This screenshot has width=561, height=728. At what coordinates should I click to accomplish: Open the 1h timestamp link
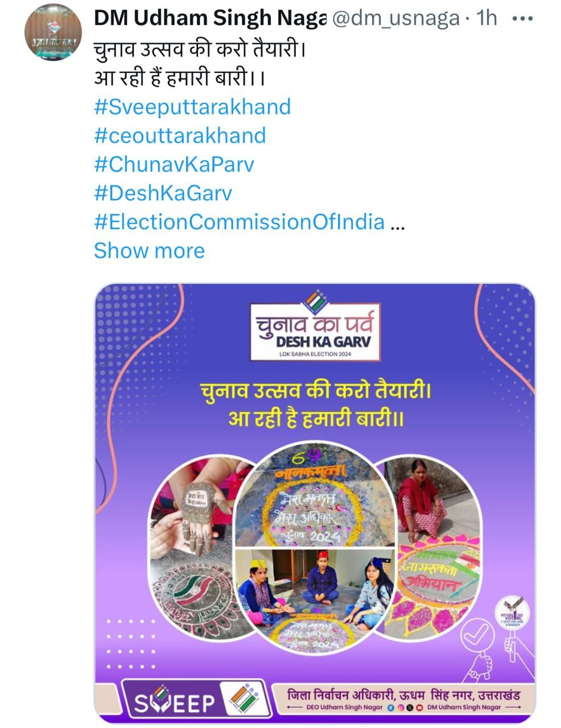click(x=487, y=19)
